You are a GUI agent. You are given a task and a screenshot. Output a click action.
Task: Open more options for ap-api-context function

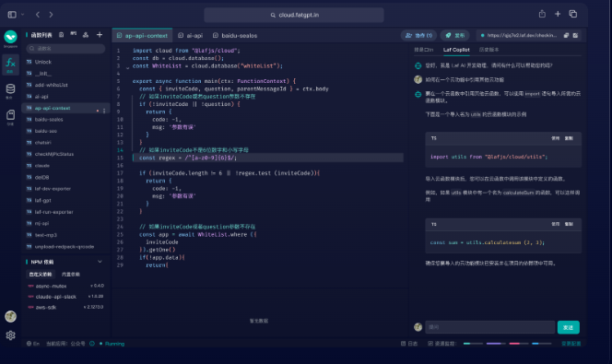pyautogui.click(x=104, y=111)
